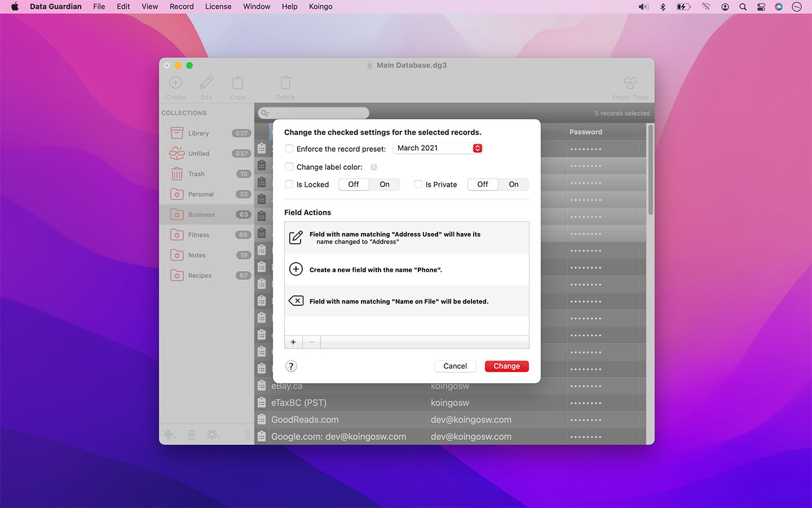The image size is (812, 508).
Task: Open the March 2021 preset dropdown
Action: coord(439,148)
